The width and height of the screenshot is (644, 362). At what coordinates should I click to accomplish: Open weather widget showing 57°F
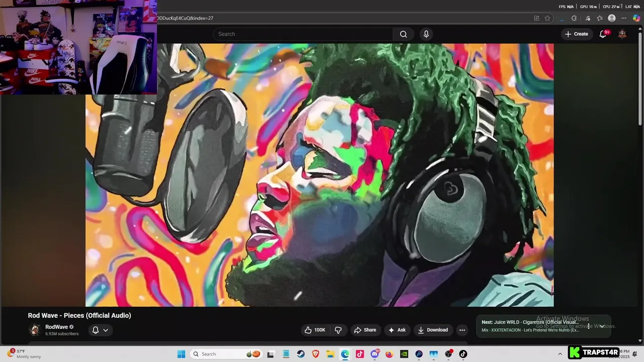click(x=24, y=354)
